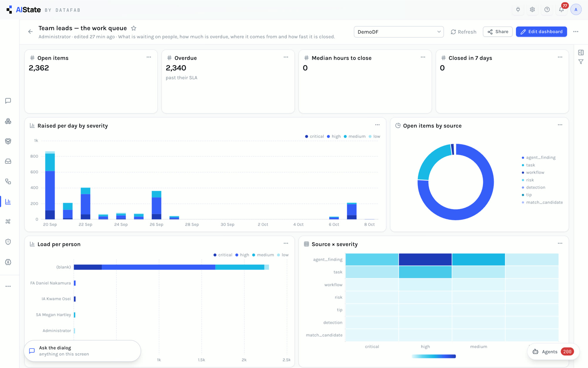The height and width of the screenshot is (368, 588).
Task: Open the plug connections icon in header
Action: [518, 9]
